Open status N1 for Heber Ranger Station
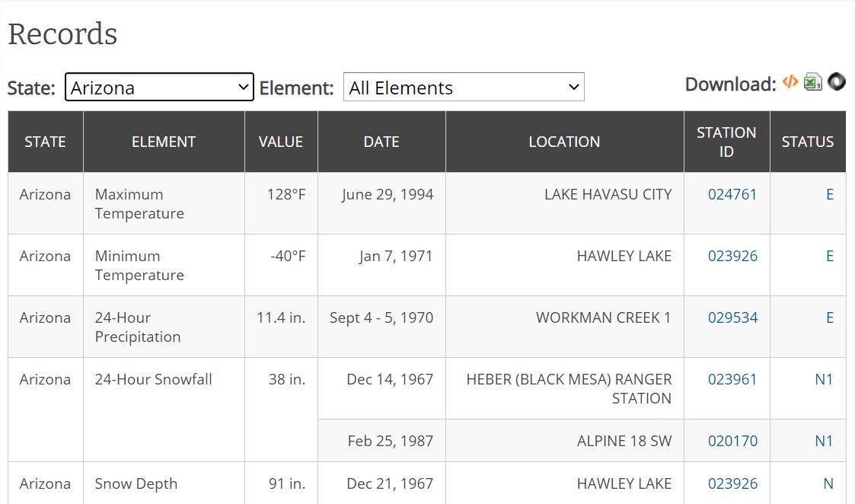Screen dimensions: 855x504 [824, 379]
